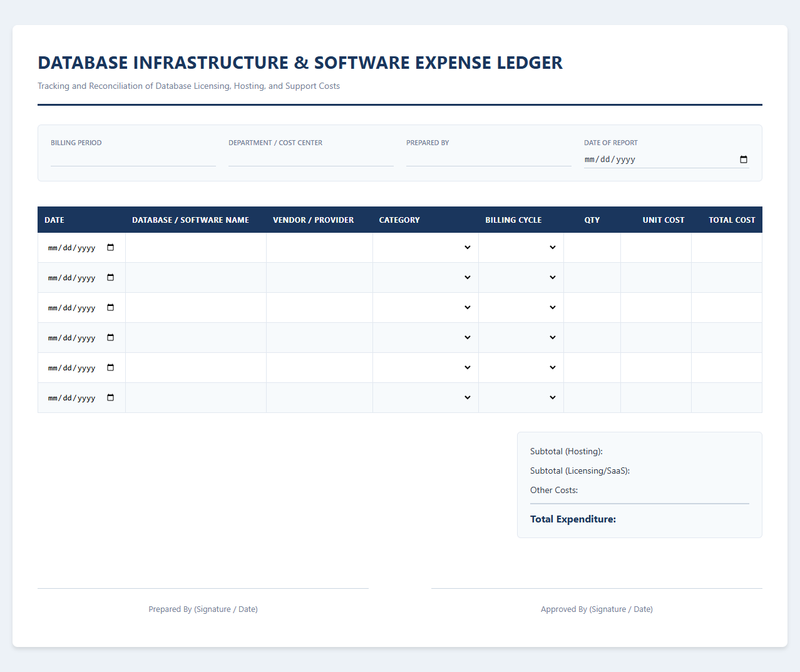
Task: Click the Date of Report date text
Action: coord(610,160)
